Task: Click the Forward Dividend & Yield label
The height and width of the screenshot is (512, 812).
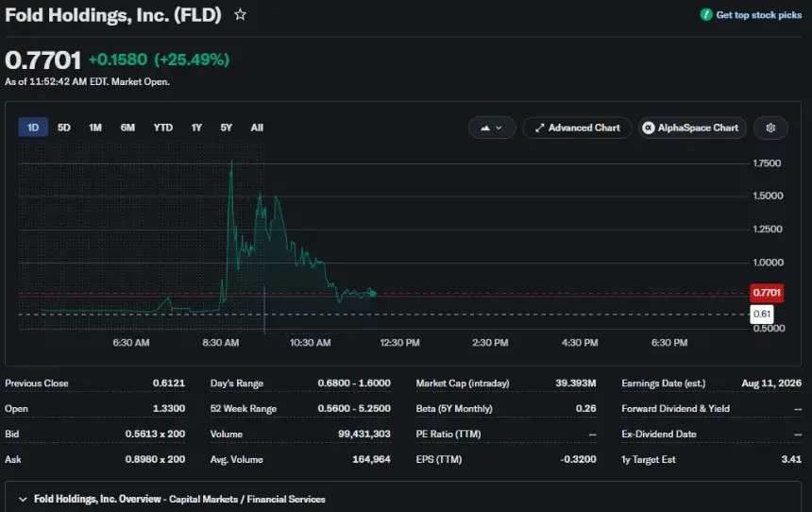Action: [676, 409]
